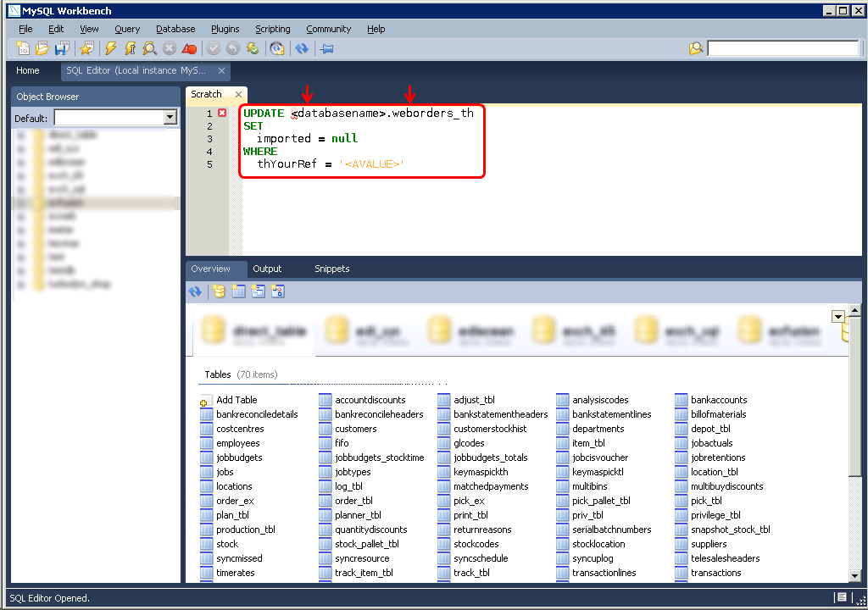Viewport: 868px width, 610px height.
Task: Open the Help menu
Action: pos(376,29)
